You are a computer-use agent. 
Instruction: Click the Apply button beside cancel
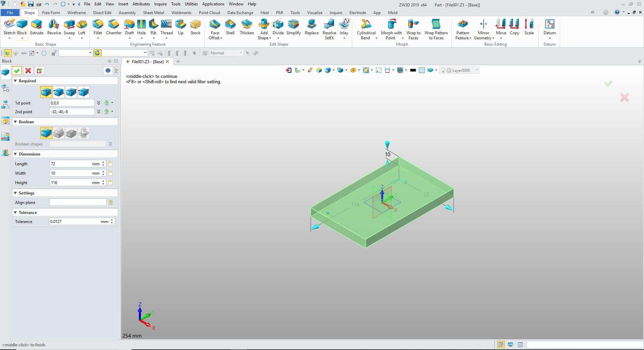(x=40, y=71)
